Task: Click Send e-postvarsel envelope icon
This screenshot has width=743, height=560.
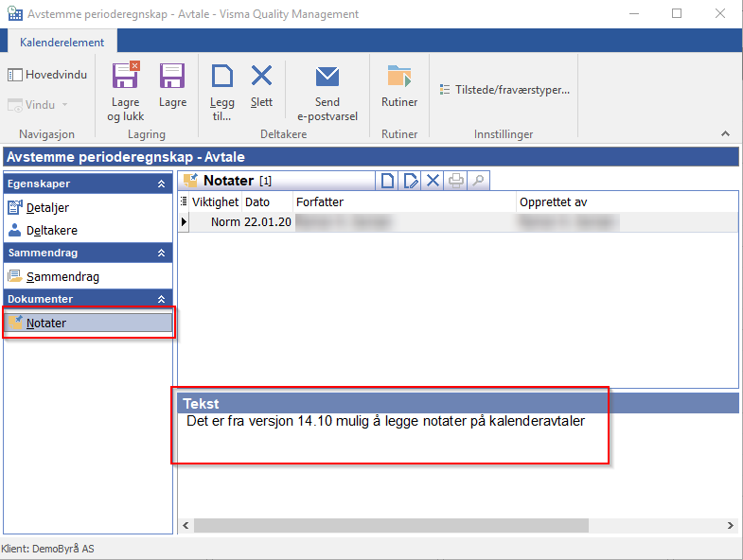Action: [x=327, y=77]
